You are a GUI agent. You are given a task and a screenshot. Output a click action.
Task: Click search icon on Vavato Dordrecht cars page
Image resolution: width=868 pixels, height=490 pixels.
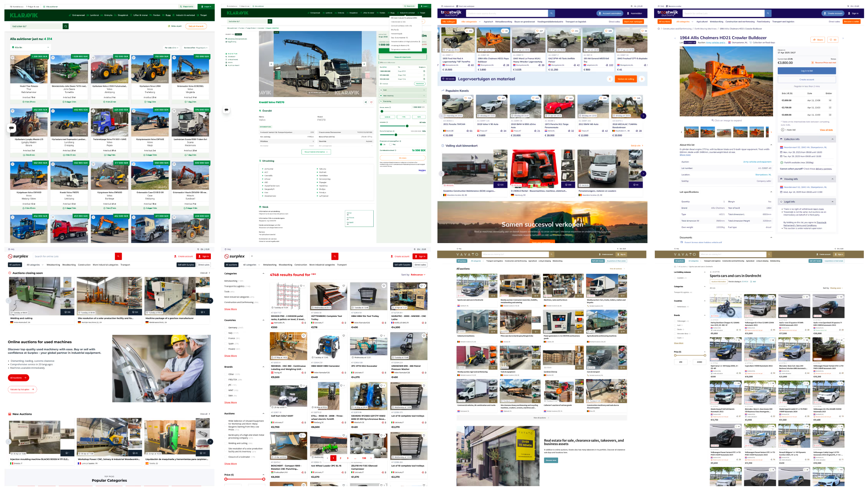769,254
